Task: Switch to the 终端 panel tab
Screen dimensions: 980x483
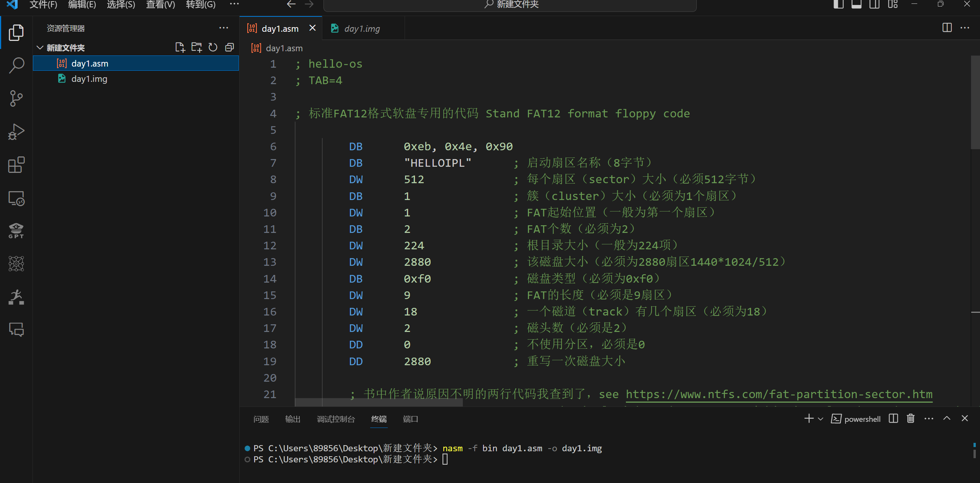Action: 379,419
